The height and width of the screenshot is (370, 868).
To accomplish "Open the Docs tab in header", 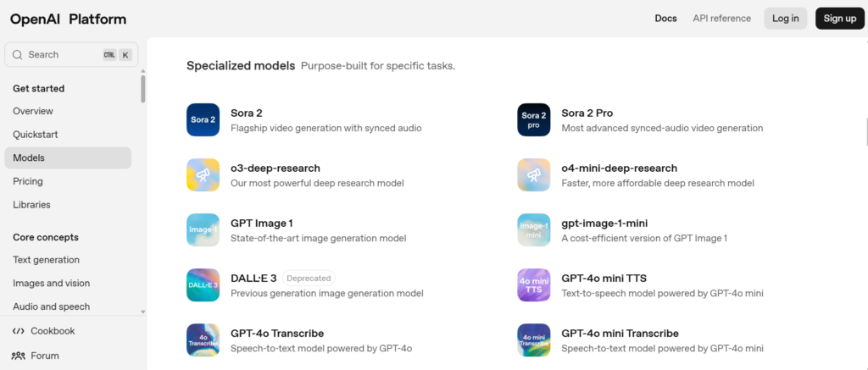I will click(x=665, y=19).
